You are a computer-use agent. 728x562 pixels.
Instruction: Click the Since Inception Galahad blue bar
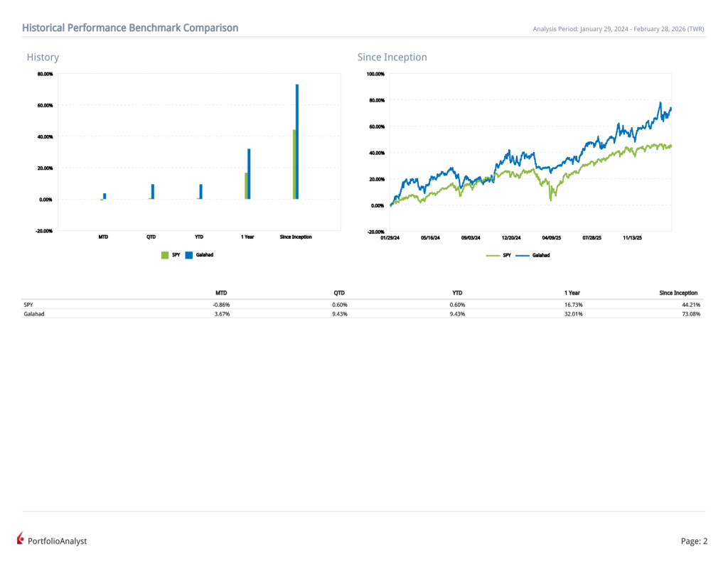tap(297, 141)
